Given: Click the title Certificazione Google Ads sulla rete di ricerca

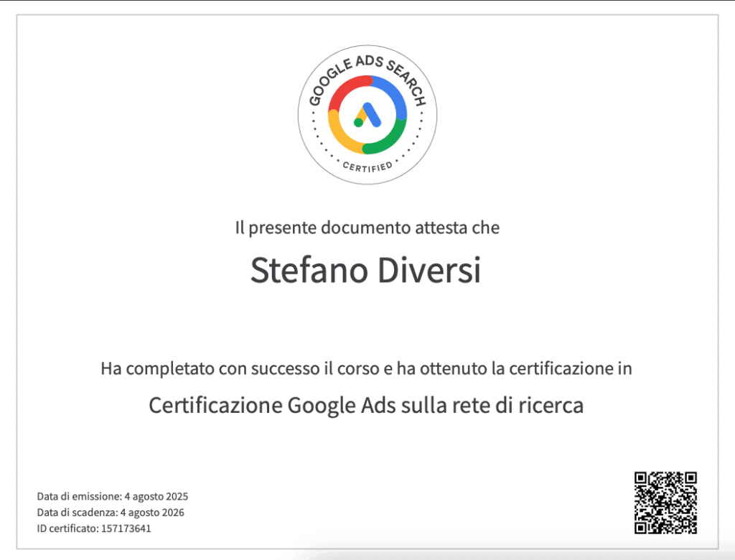Looking at the screenshot, I should [366, 405].
